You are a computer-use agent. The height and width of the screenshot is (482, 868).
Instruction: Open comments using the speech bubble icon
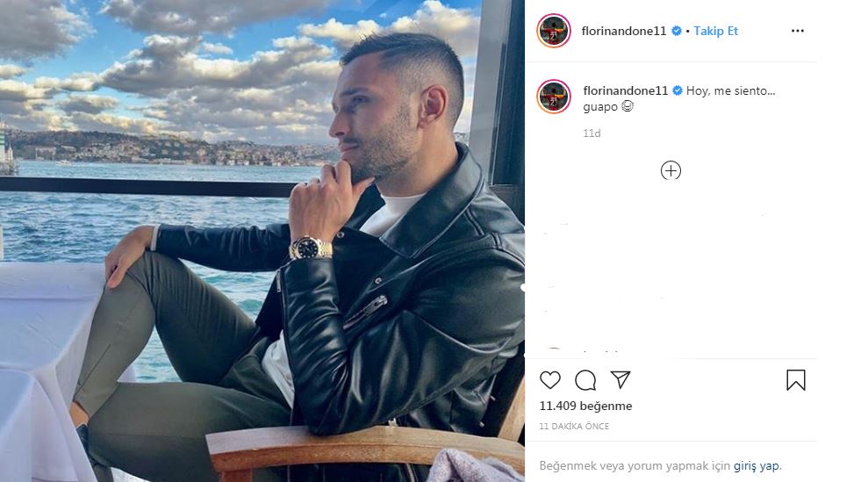pyautogui.click(x=585, y=380)
